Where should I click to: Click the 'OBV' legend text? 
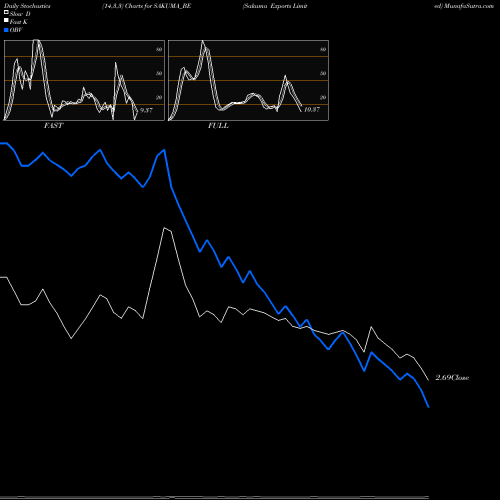point(16,30)
